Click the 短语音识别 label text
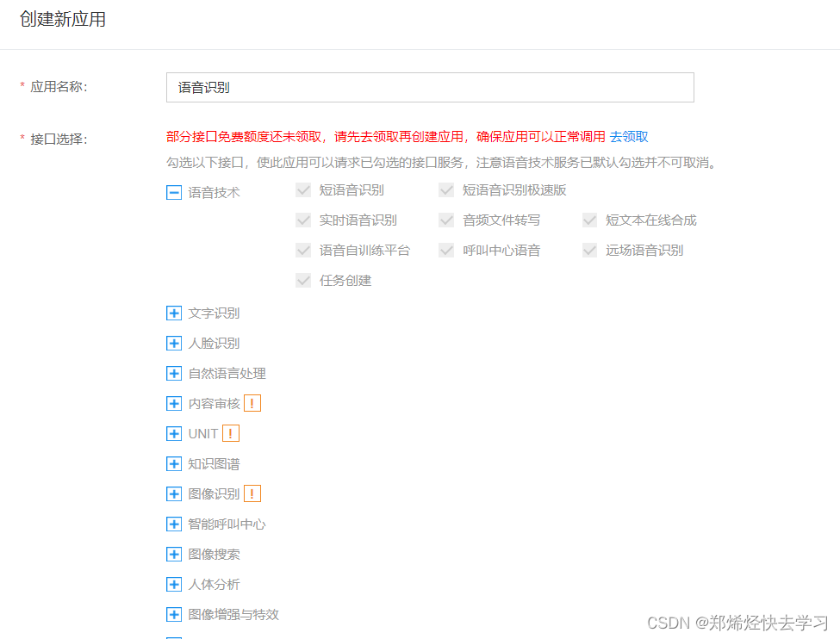840x639 pixels. (x=352, y=190)
